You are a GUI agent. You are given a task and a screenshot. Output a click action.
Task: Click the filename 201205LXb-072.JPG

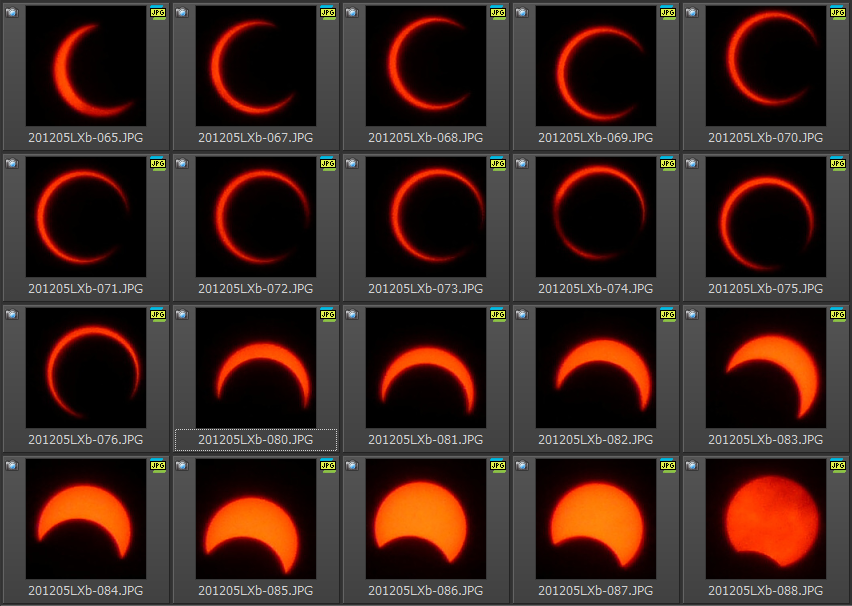pyautogui.click(x=256, y=289)
